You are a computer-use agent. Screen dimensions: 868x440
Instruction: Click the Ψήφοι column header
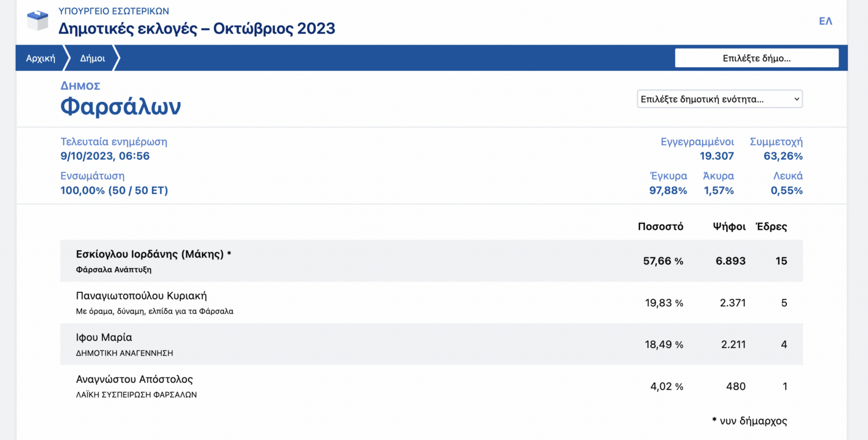729,226
